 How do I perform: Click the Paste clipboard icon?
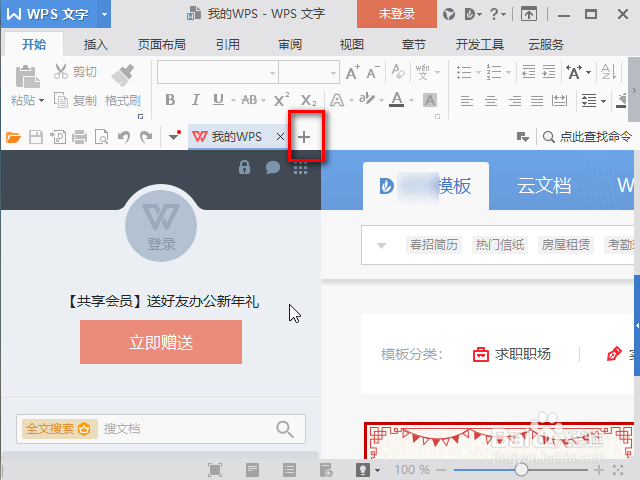click(x=27, y=76)
